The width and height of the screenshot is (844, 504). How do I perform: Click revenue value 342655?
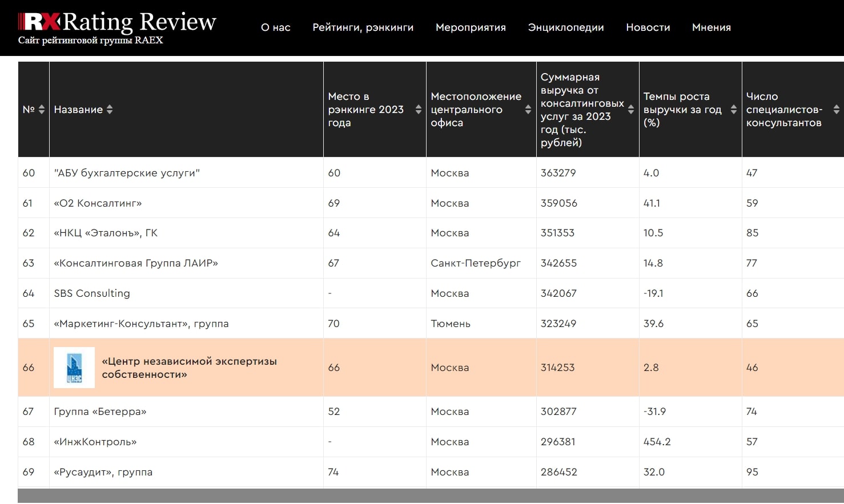coord(559,263)
